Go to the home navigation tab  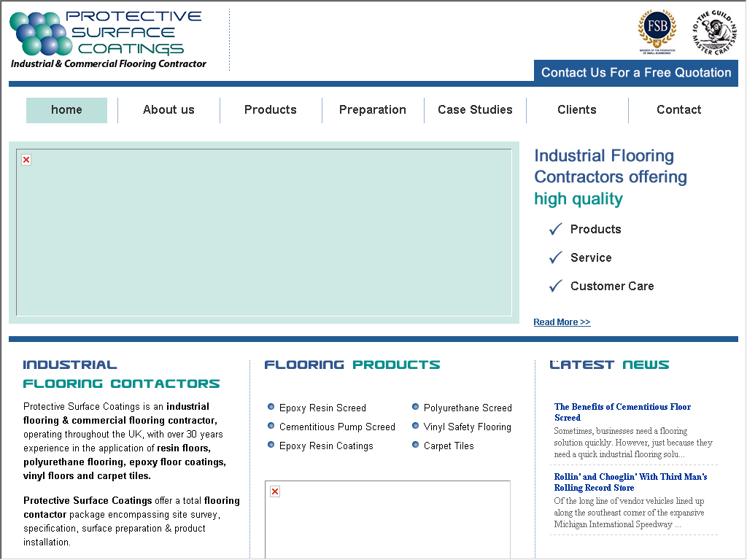point(66,110)
